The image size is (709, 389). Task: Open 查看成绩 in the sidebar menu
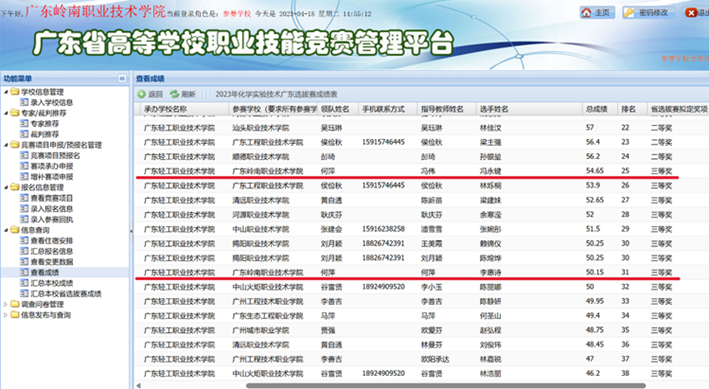click(x=45, y=272)
